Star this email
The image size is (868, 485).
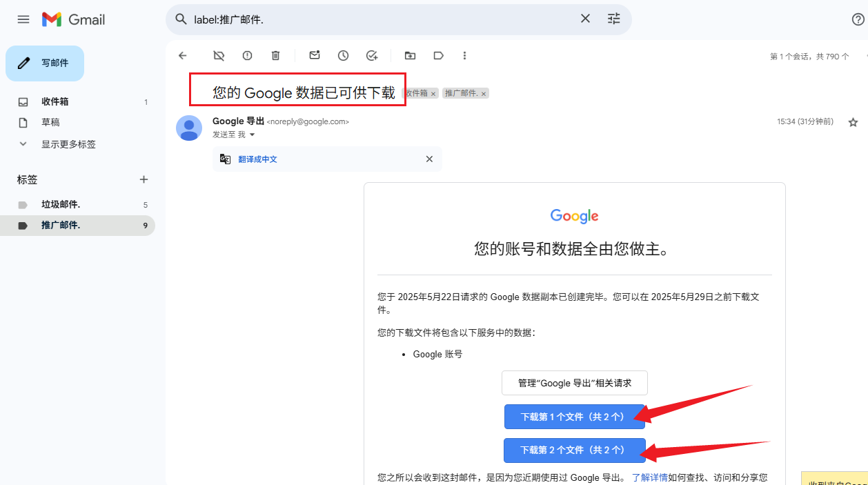coord(853,122)
